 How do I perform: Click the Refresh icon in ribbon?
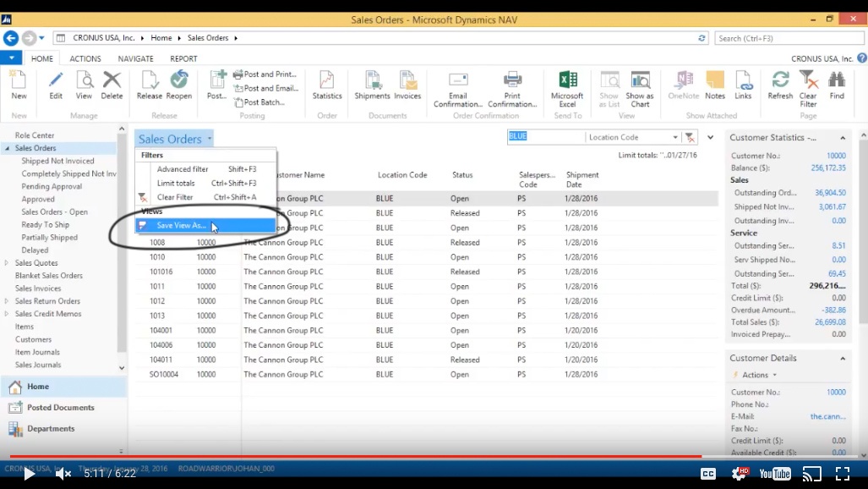pos(781,85)
